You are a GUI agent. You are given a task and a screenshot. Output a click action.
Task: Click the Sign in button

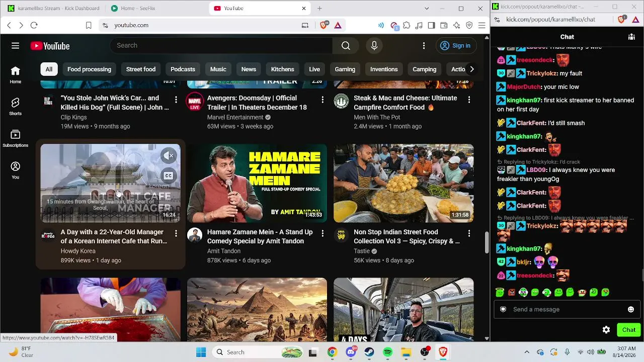455,46
